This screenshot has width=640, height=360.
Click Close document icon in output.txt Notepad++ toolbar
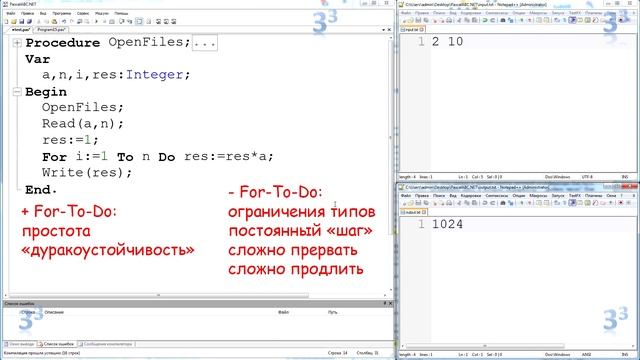(435, 203)
